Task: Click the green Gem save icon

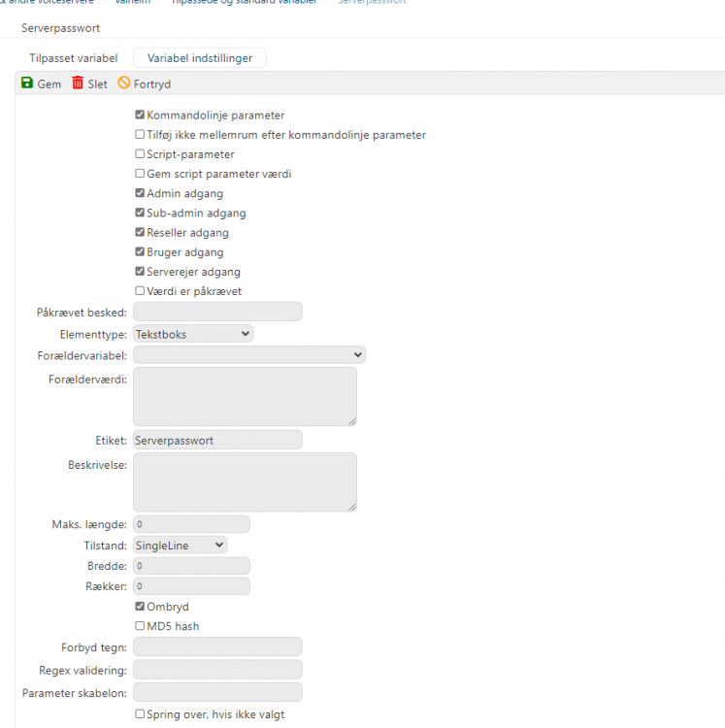Action: tap(27, 83)
